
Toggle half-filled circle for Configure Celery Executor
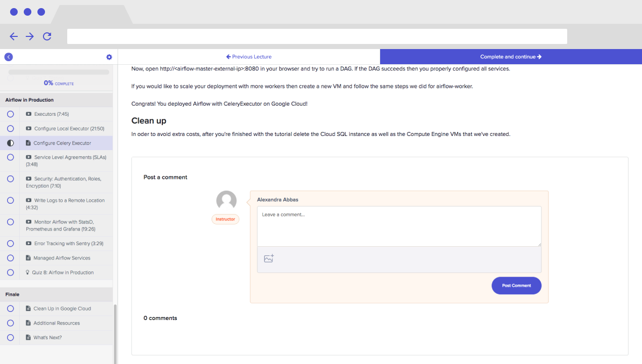[11, 143]
